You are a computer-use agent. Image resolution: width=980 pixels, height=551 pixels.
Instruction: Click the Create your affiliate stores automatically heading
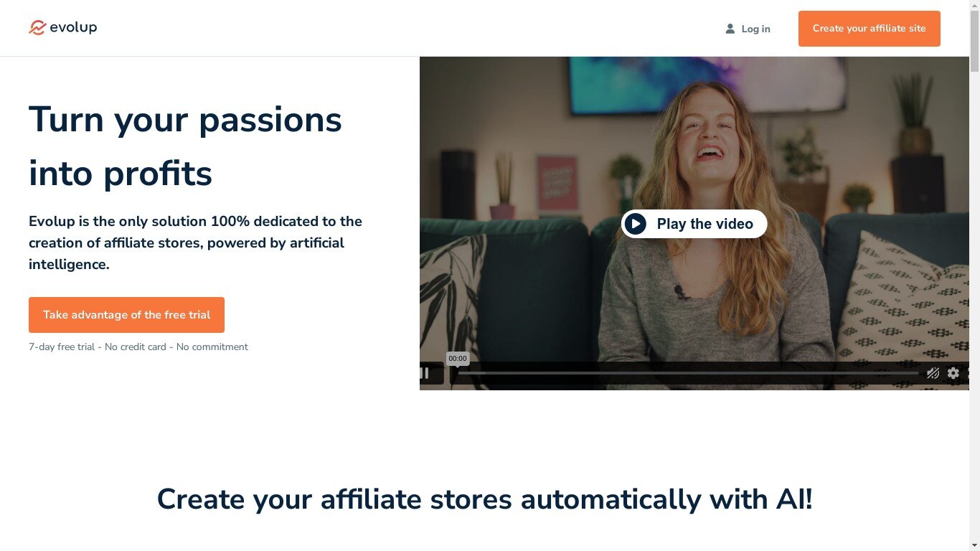(485, 499)
